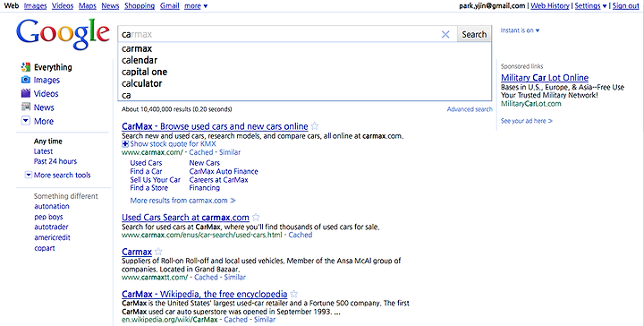This screenshot has height=326, width=644.
Task: Open the Military Car Lot Online ad
Action: [545, 78]
